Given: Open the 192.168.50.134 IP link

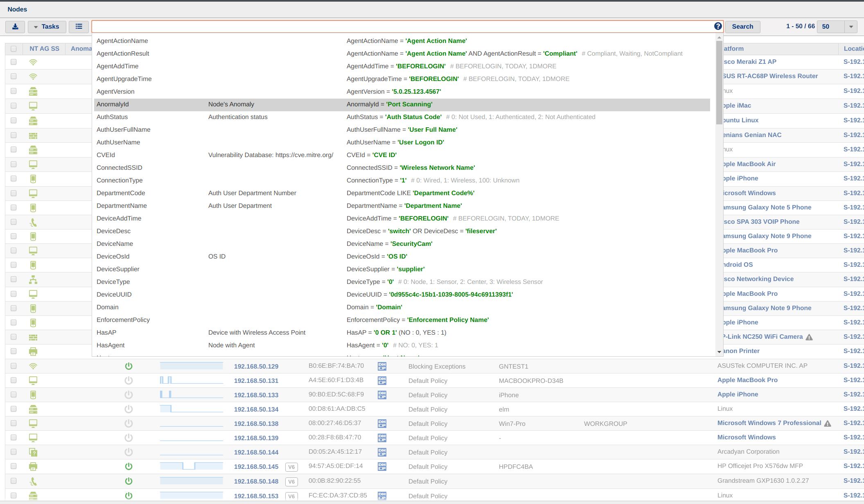Looking at the screenshot, I should tap(256, 409).
